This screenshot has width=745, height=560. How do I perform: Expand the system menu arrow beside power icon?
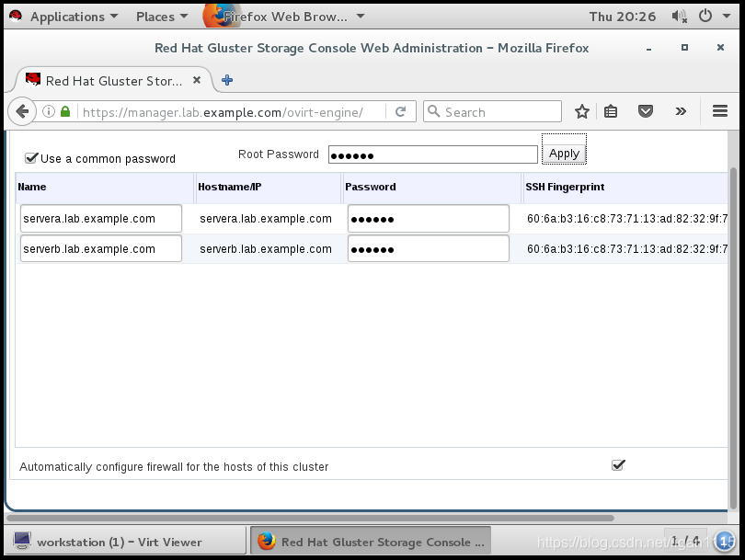[x=727, y=17]
